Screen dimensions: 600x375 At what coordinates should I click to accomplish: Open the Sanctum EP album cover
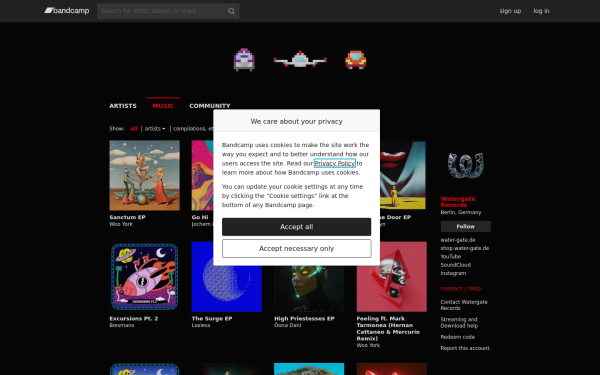coord(144,175)
